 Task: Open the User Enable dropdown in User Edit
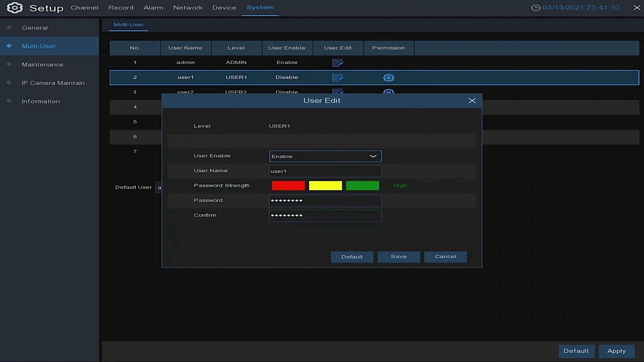click(x=325, y=156)
